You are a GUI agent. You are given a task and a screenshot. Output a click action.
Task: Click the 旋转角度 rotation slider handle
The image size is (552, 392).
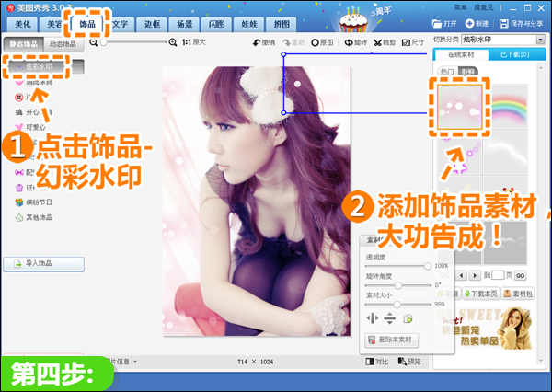point(397,285)
